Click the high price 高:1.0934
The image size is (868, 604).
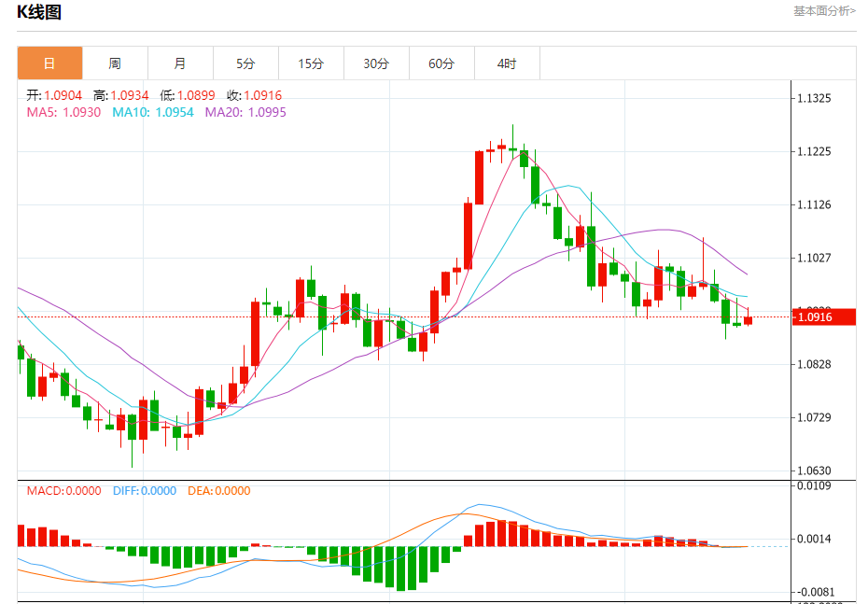pyautogui.click(x=120, y=95)
